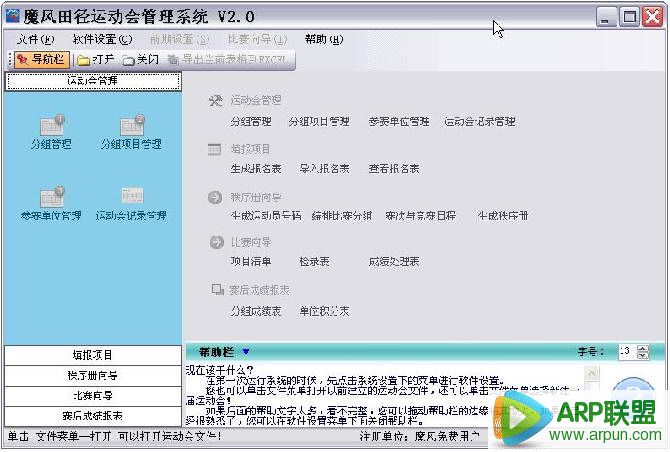Image resolution: width=670 pixels, height=452 pixels.
Task: Open 运动会记录管理 icon in sidebar
Action: tap(131, 204)
